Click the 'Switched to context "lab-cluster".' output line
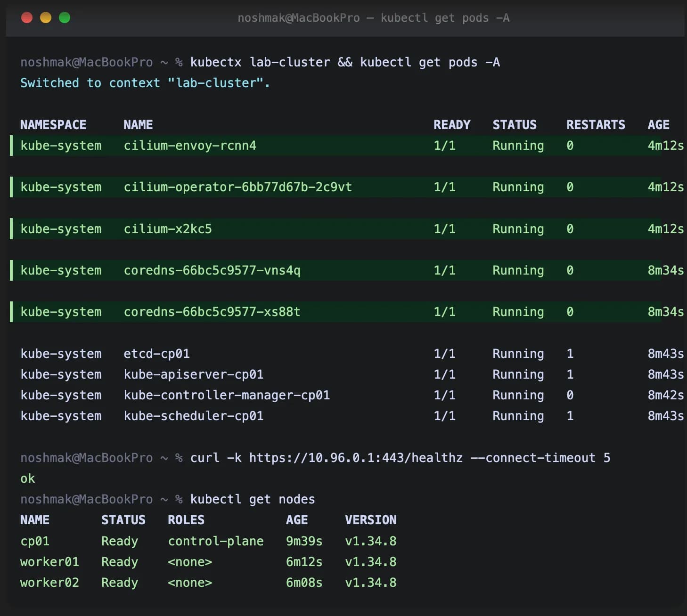Image resolution: width=687 pixels, height=616 pixels. click(x=145, y=83)
